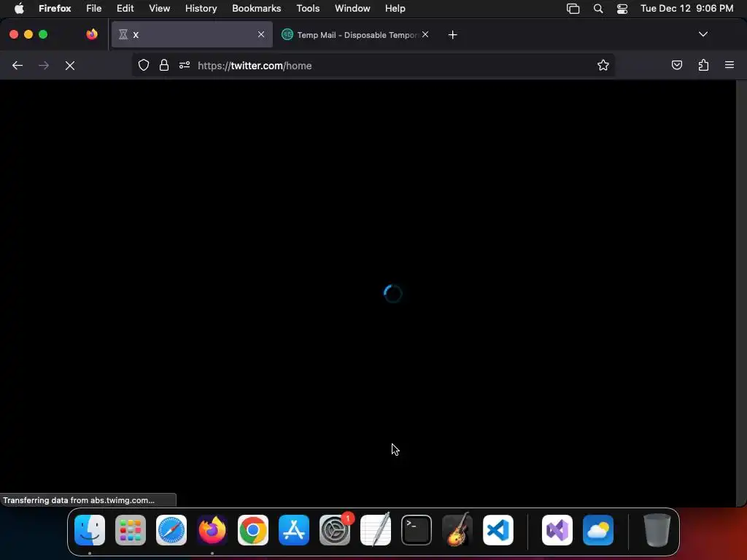Open site permissions icon in address bar
The image size is (747, 560).
[185, 65]
